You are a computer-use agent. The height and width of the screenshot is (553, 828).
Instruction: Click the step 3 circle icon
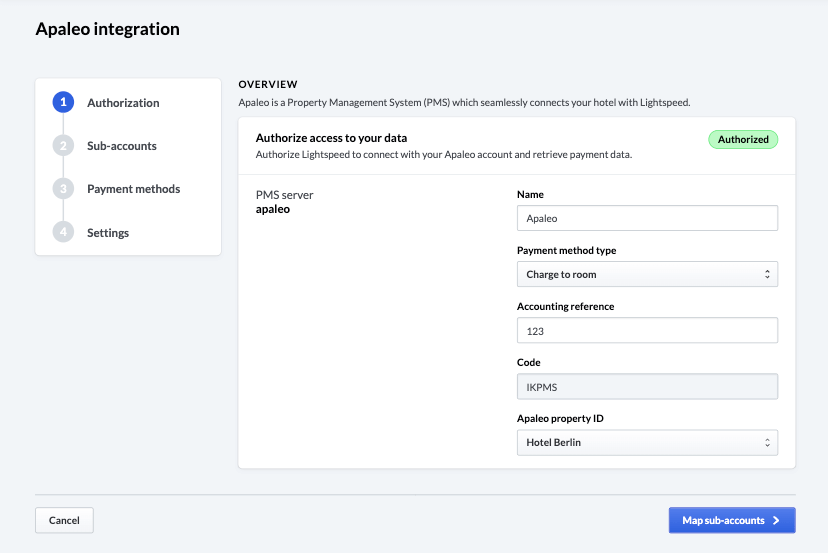click(x=63, y=189)
